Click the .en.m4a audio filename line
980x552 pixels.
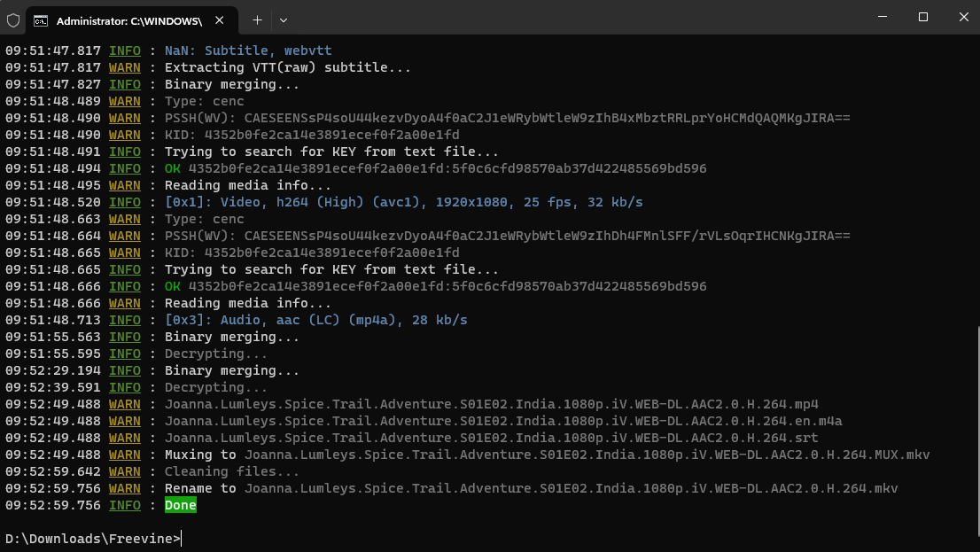[x=503, y=421]
